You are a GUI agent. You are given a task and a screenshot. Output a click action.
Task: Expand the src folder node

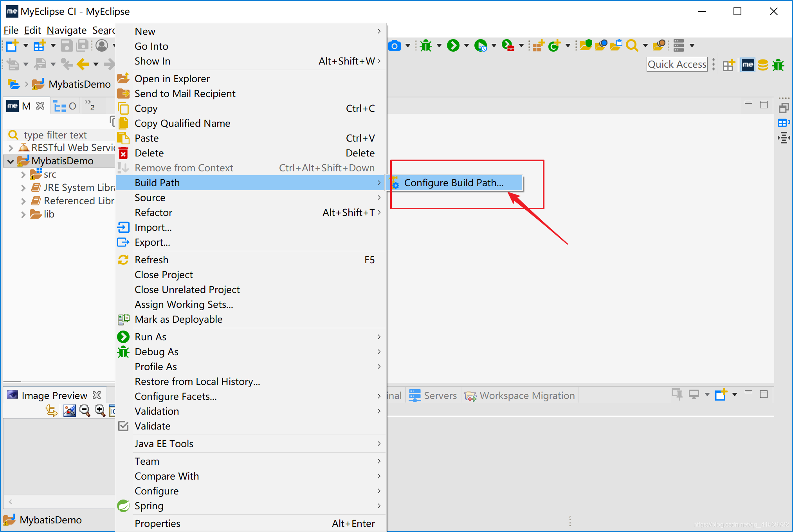pos(23,174)
